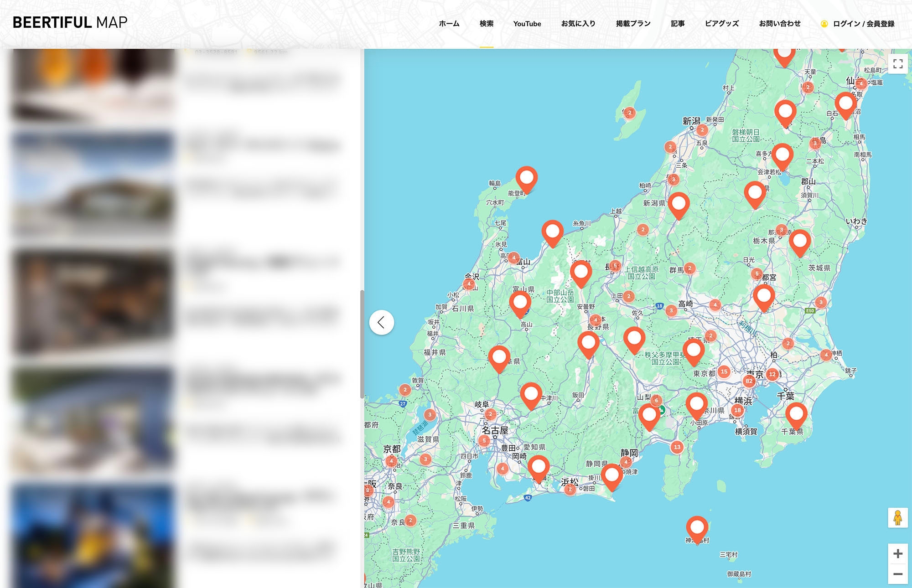Collapse the list panel with the left chevron
The image size is (912, 588).
pos(381,322)
